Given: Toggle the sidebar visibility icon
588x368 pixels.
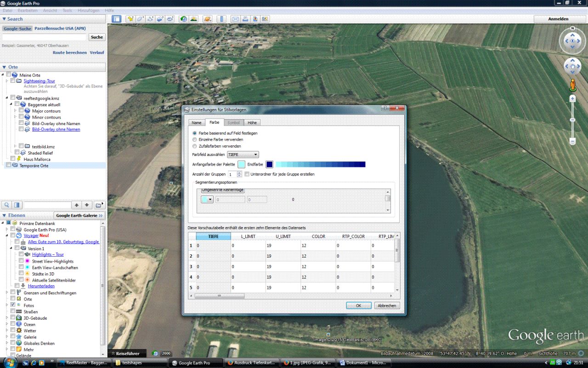Looking at the screenshot, I should click(117, 19).
